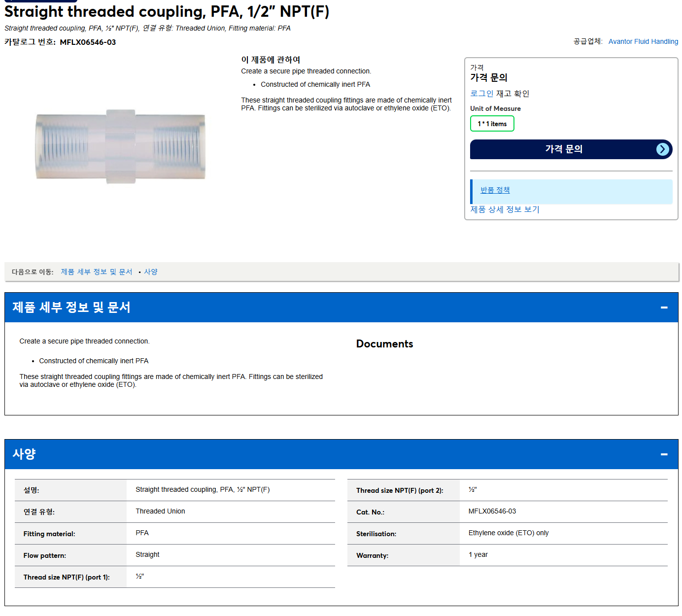Click the Sterilisation row in specifications table
This screenshot has width=682, height=616.
[x=508, y=534]
